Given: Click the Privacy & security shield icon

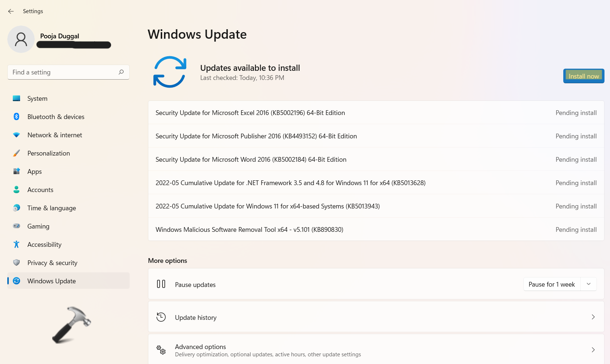Looking at the screenshot, I should 16,263.
